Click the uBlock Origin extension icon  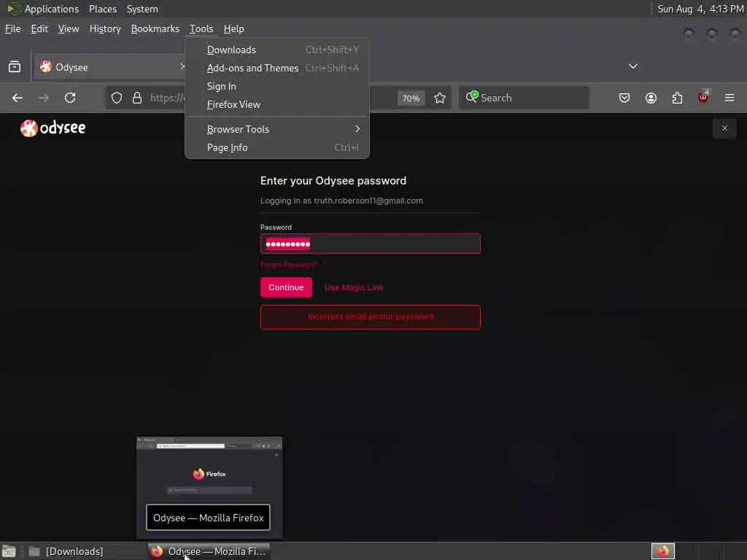[x=703, y=97]
